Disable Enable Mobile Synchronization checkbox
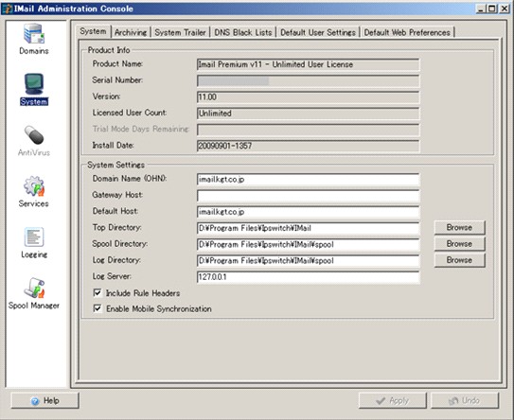514x420 pixels. [97, 308]
